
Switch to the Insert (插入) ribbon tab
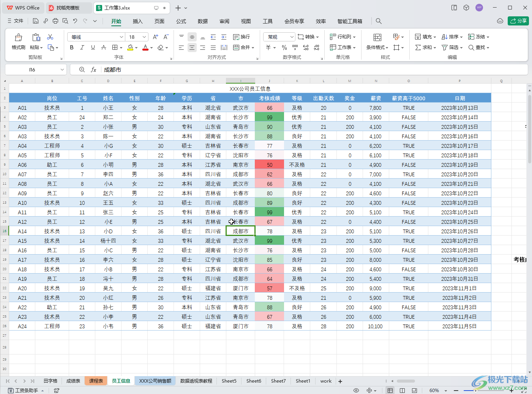[137, 21]
